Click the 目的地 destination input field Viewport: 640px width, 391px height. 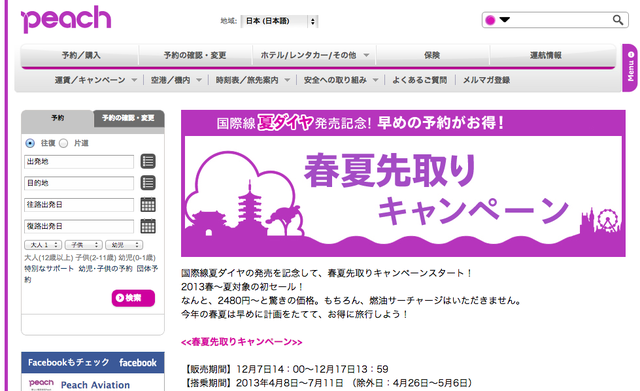[79, 183]
